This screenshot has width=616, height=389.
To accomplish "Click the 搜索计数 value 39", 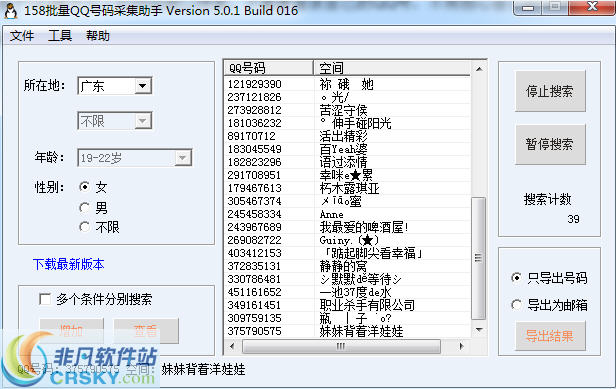I will pyautogui.click(x=573, y=219).
